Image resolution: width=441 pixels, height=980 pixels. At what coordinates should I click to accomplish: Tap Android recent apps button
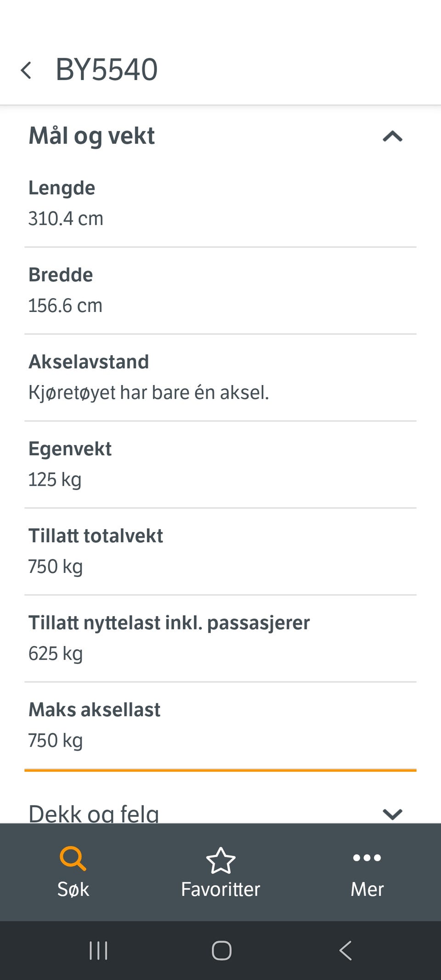pos(98,951)
